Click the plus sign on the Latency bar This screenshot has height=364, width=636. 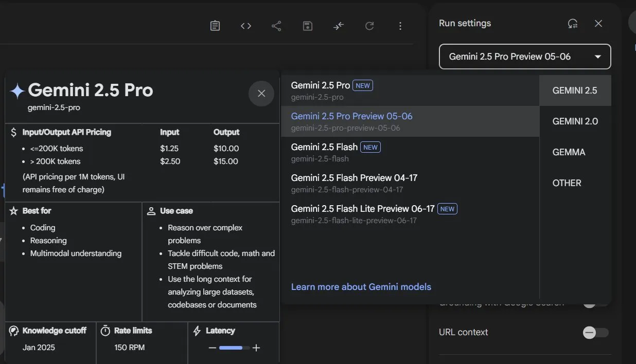(x=256, y=348)
